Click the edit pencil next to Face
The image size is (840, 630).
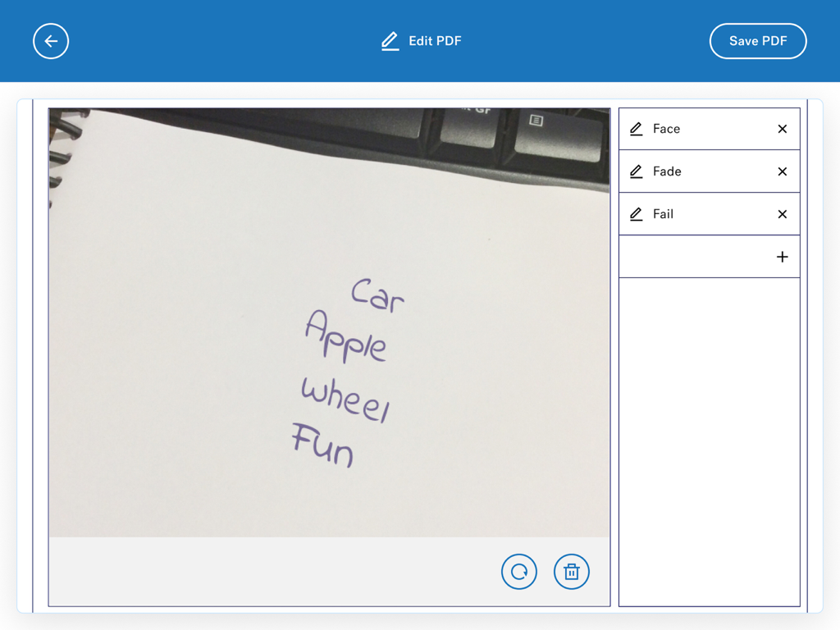click(637, 129)
